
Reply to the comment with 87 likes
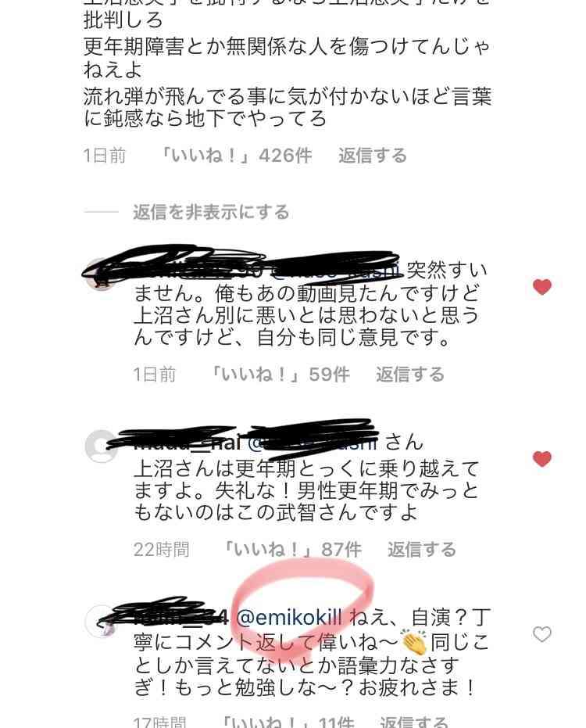pyautogui.click(x=422, y=549)
